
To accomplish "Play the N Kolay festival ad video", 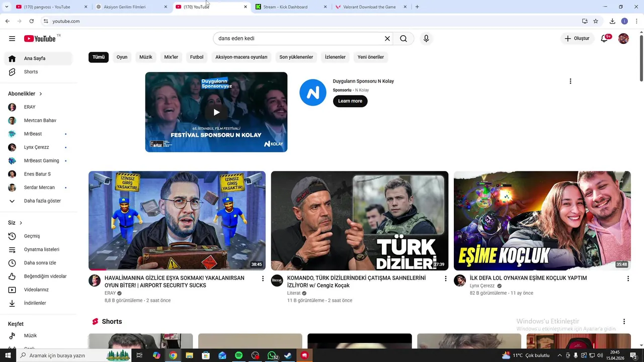I will (216, 112).
